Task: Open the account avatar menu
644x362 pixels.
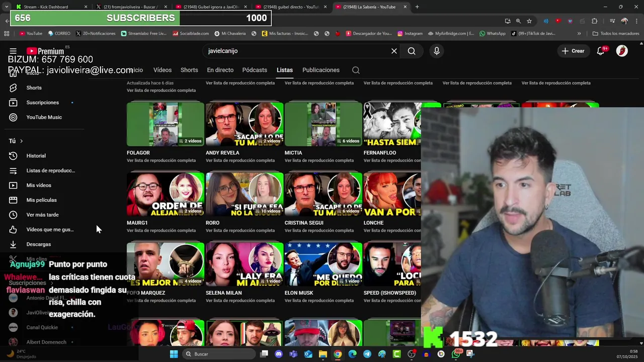Action: click(622, 51)
